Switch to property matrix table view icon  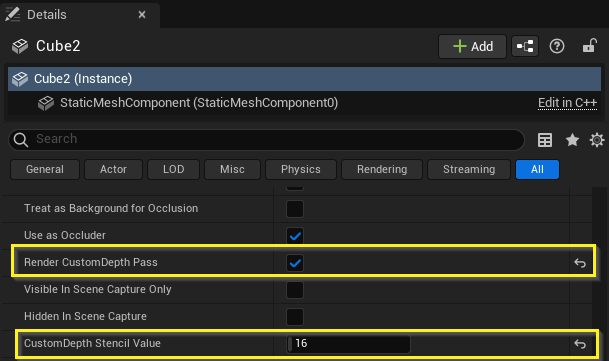coord(545,140)
